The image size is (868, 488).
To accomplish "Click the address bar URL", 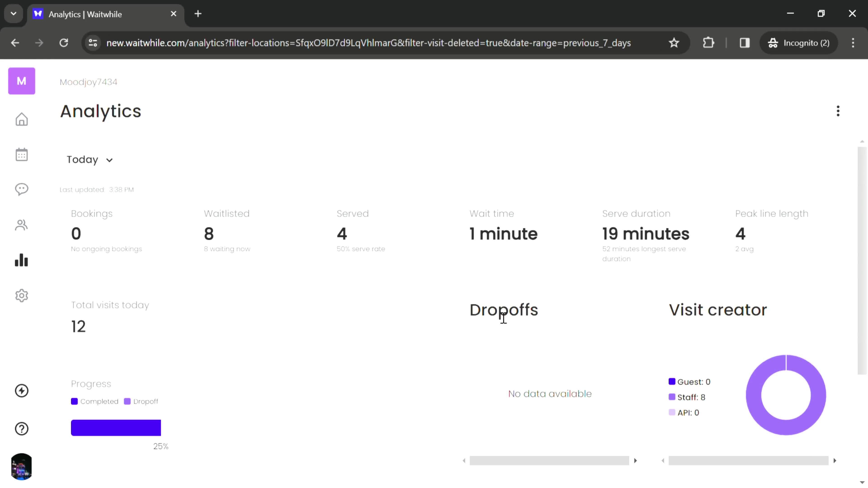I will tap(368, 43).
